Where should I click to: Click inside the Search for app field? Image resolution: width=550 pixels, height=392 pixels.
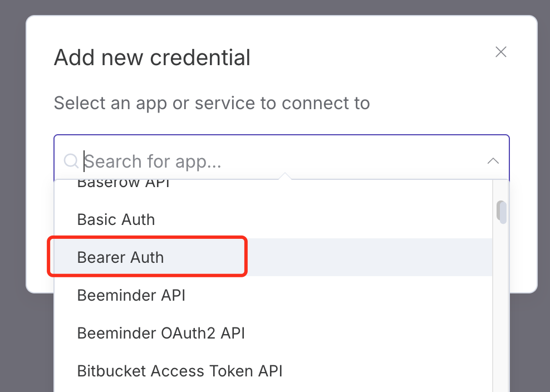[x=223, y=161]
